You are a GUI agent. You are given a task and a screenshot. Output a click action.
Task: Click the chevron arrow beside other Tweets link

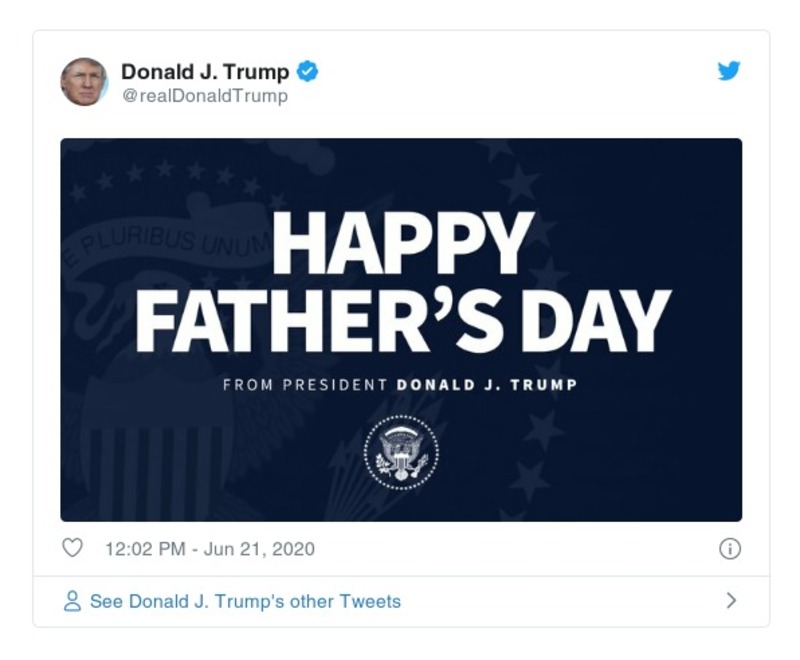[x=732, y=598]
